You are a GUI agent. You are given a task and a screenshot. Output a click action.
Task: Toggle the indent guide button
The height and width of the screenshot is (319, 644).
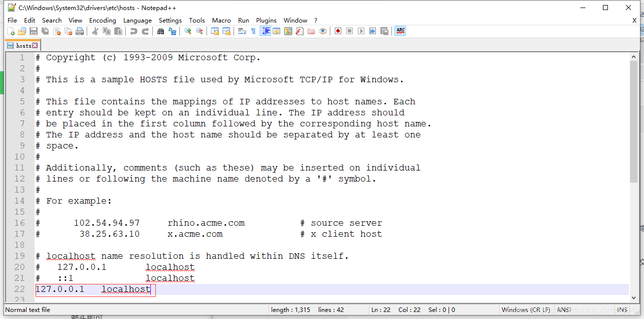coord(265,31)
